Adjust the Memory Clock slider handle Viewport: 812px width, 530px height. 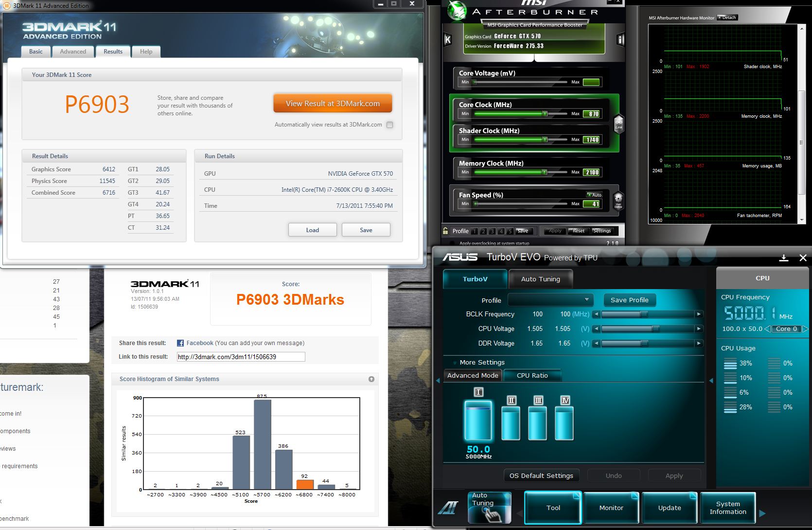pos(545,172)
